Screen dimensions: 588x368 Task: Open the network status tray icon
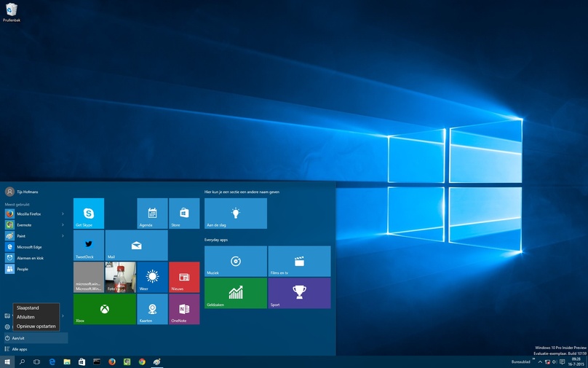(547, 362)
